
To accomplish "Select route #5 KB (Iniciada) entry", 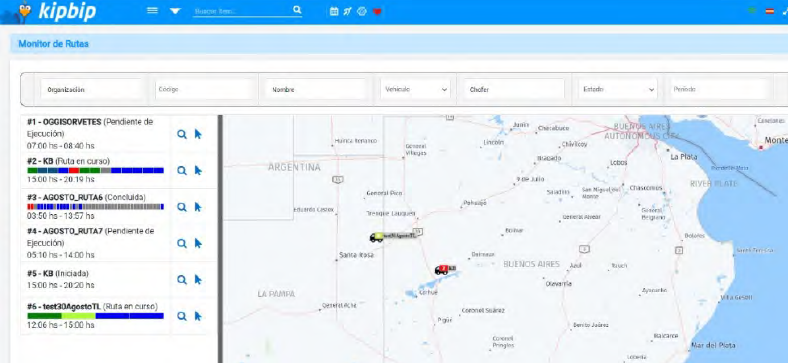I will (x=95, y=280).
